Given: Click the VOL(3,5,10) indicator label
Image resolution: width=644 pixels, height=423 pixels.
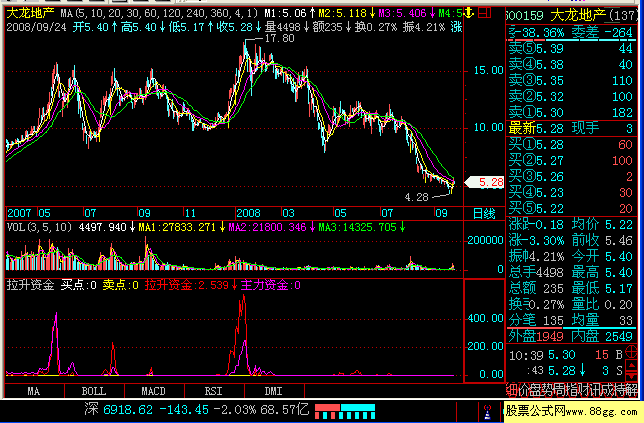Looking at the screenshot, I should tap(39, 227).
